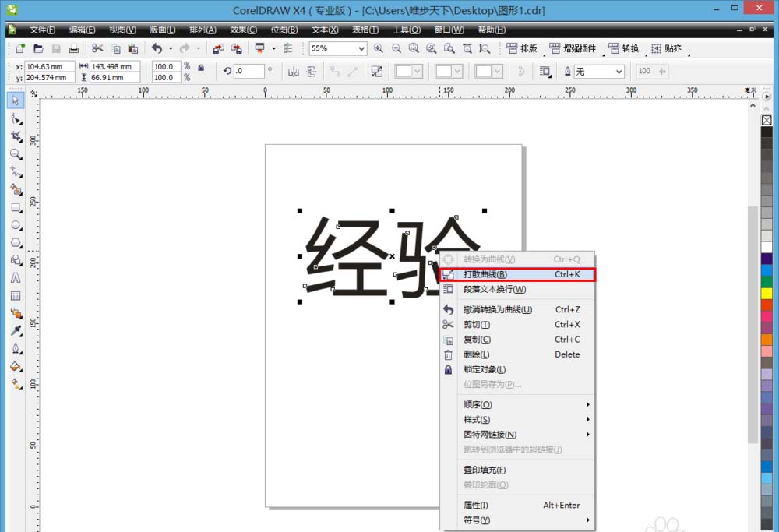Click the wrap paragraph text button
The height and width of the screenshot is (532, 779).
(545, 72)
